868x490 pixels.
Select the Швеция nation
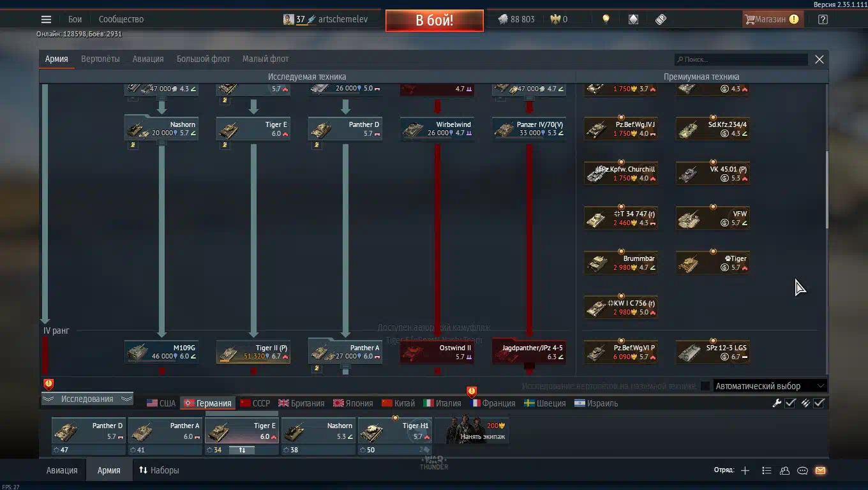[544, 403]
